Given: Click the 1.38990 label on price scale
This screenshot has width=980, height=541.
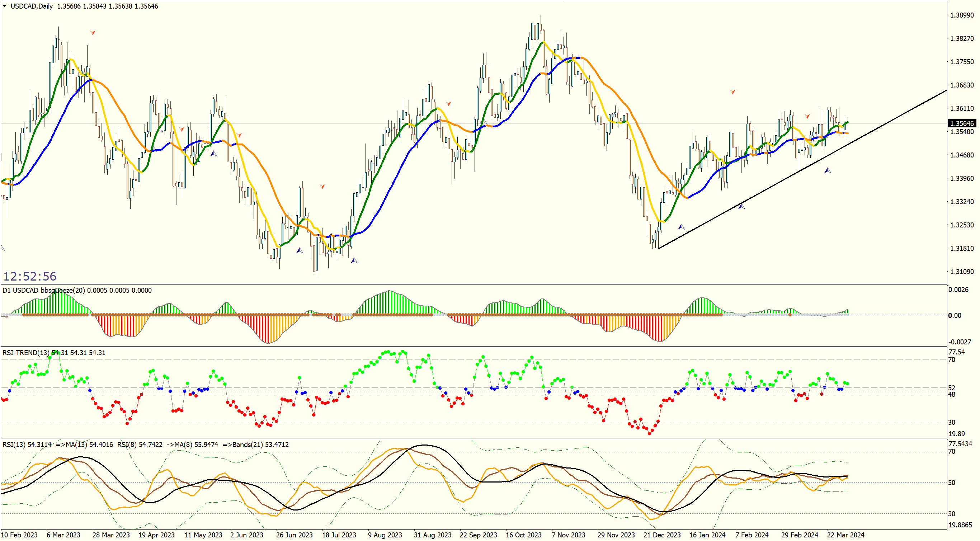Looking at the screenshot, I should pyautogui.click(x=962, y=15).
